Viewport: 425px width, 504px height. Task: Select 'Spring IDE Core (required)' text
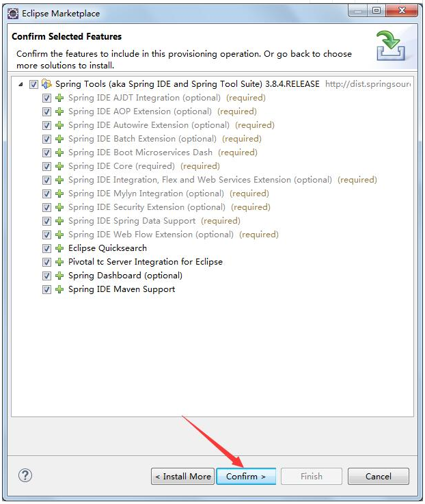(x=122, y=166)
